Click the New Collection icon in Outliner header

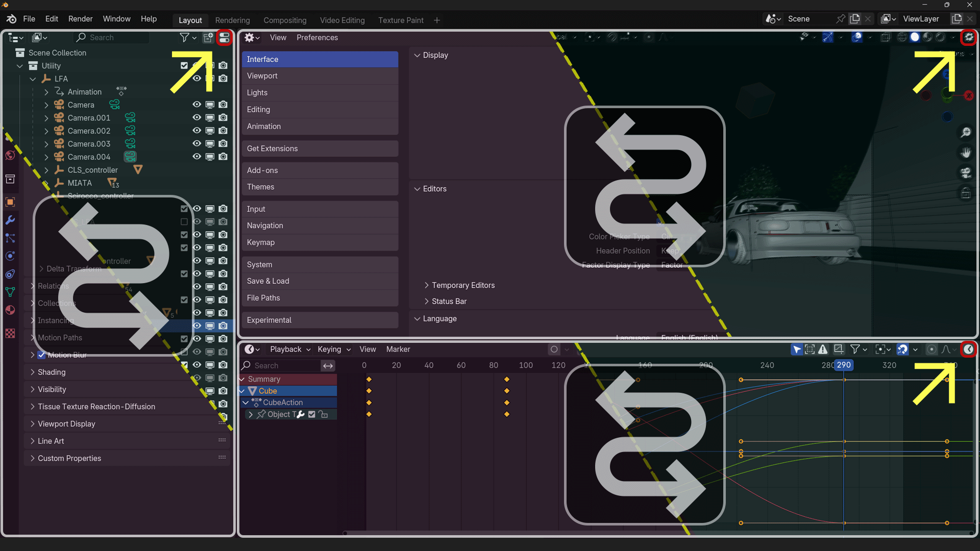[x=208, y=37]
